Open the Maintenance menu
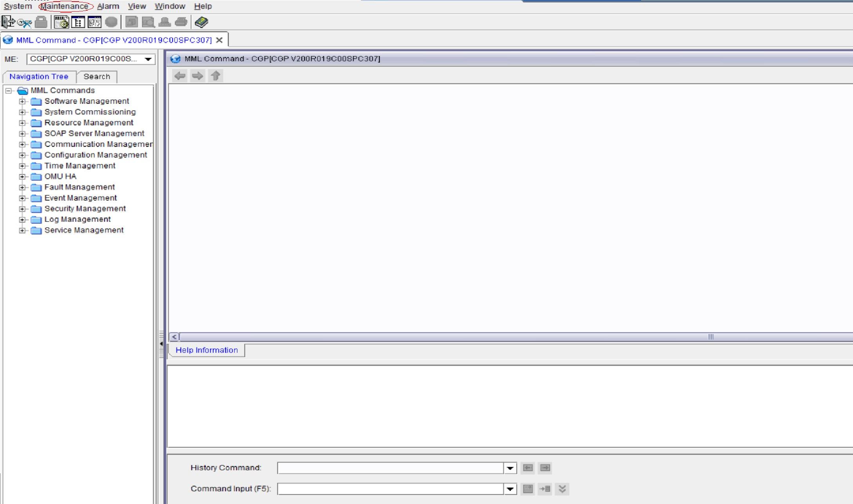Screen dimensions: 853x504 pyautogui.click(x=64, y=6)
